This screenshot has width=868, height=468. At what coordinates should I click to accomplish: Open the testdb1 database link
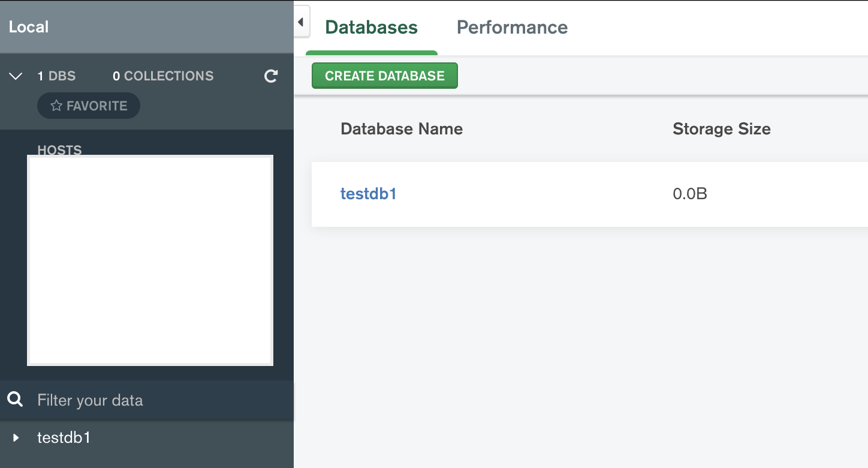click(x=368, y=194)
